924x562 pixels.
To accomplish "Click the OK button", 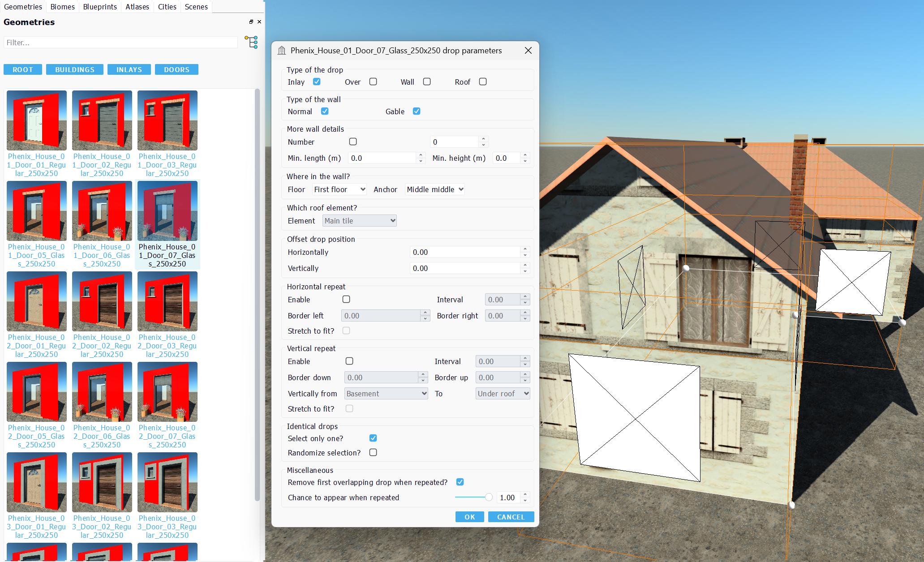I will coord(470,517).
